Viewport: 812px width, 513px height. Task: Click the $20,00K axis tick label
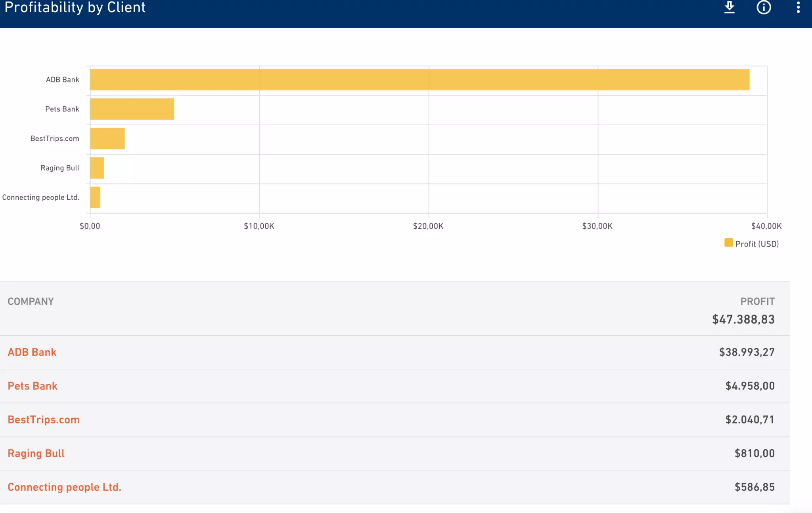click(428, 226)
